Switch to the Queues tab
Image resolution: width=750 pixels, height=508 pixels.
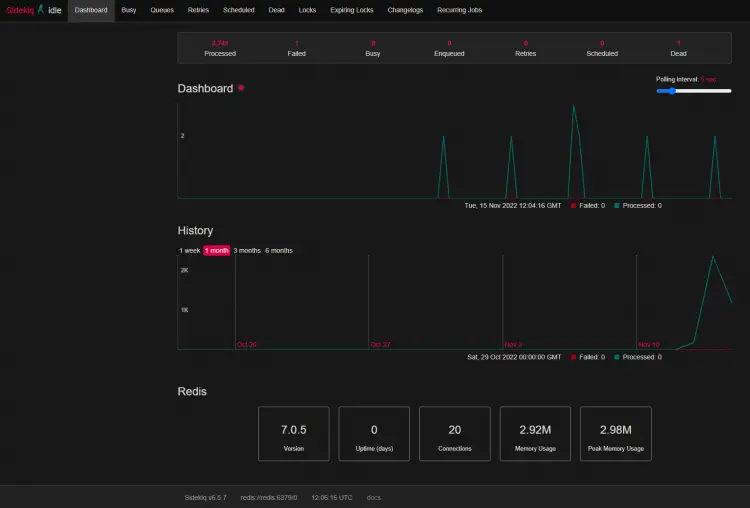pos(162,10)
